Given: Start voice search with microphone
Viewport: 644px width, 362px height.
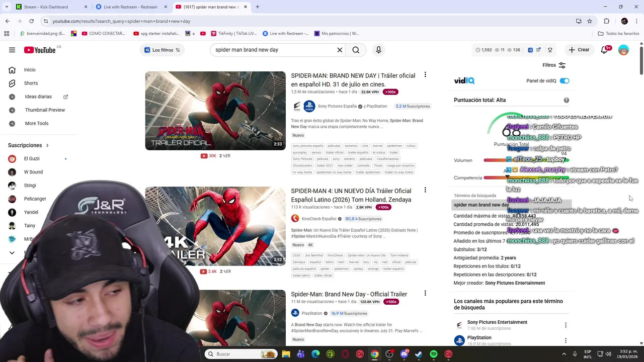Looking at the screenshot, I should click(x=379, y=50).
